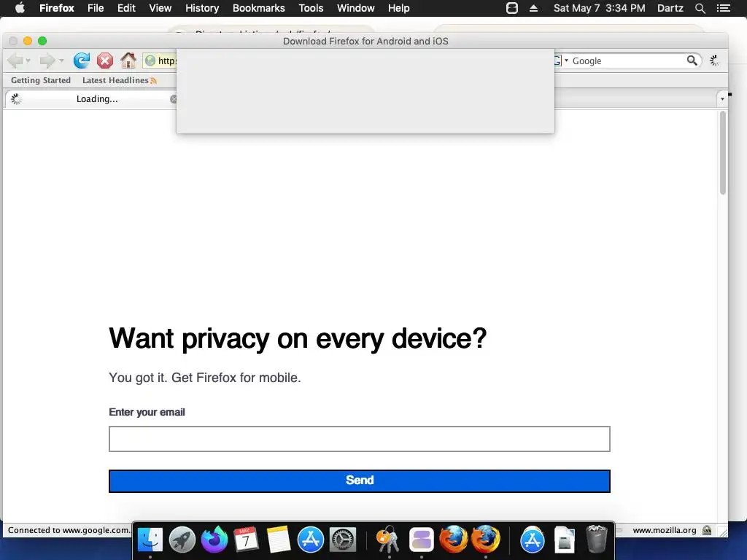Click the loading throbber at toolbar's right end

click(x=714, y=61)
